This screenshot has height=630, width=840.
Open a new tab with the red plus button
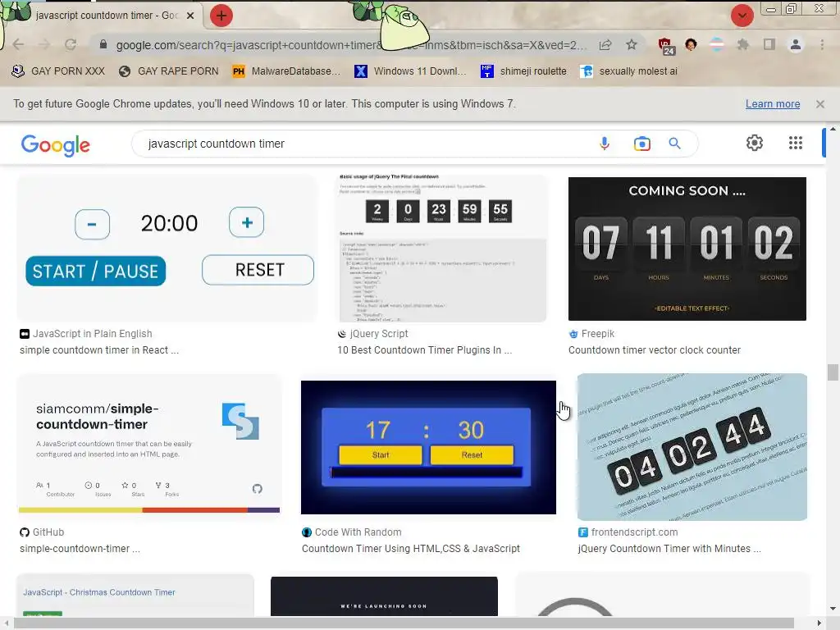(x=221, y=16)
